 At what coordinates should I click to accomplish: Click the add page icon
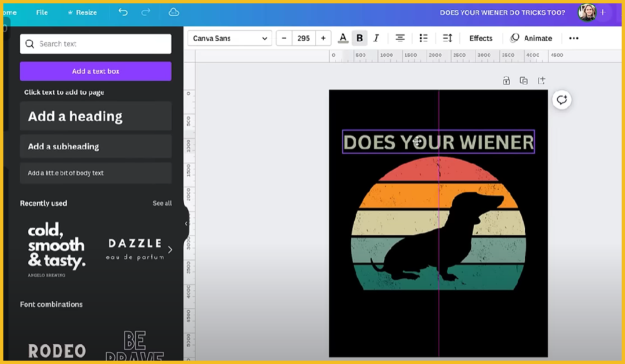[542, 81]
